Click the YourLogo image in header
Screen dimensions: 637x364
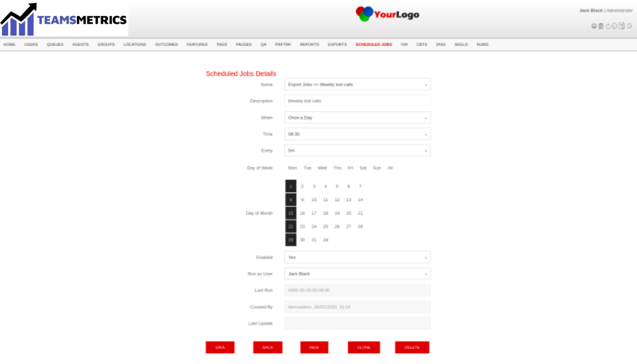(387, 14)
